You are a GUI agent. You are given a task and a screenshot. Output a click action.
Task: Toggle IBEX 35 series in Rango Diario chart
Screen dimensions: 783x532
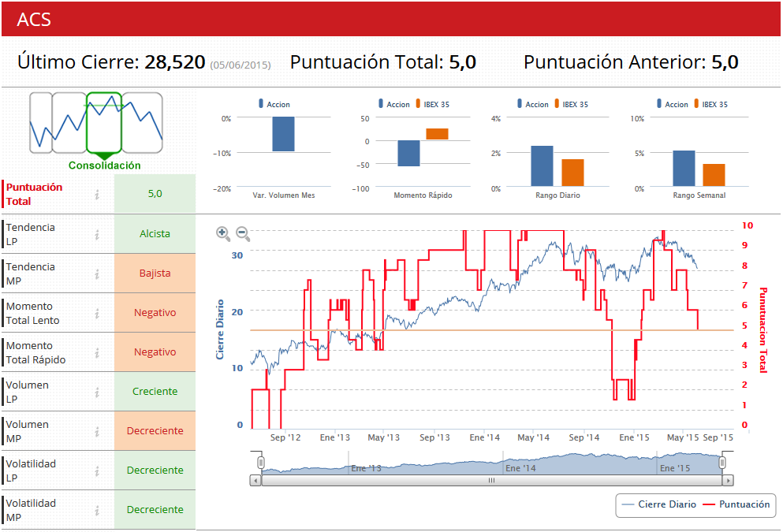[x=571, y=104]
